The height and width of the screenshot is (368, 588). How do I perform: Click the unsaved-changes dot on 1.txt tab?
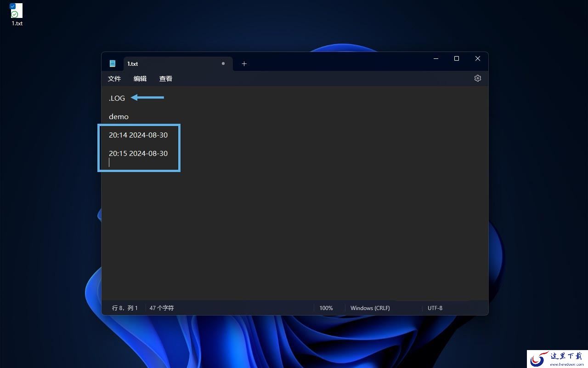click(x=223, y=63)
